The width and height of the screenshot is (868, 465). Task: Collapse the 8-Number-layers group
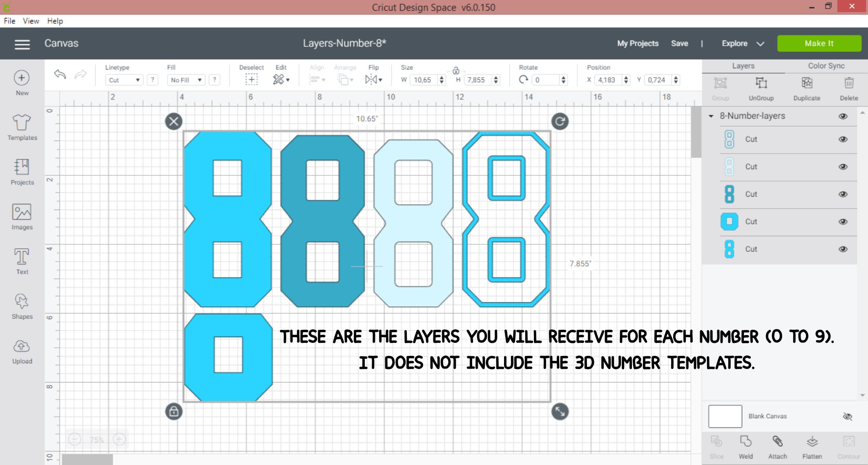coord(711,116)
